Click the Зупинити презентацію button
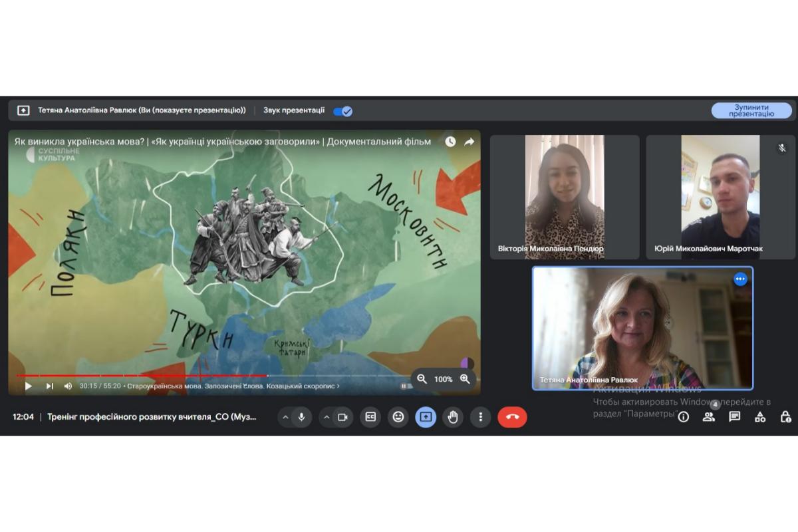This screenshot has height=532, width=798. 751,110
